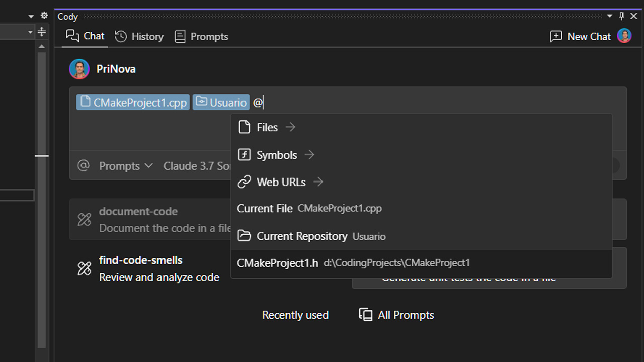
Task: Click the document-code prompt icon
Action: pos(85,219)
